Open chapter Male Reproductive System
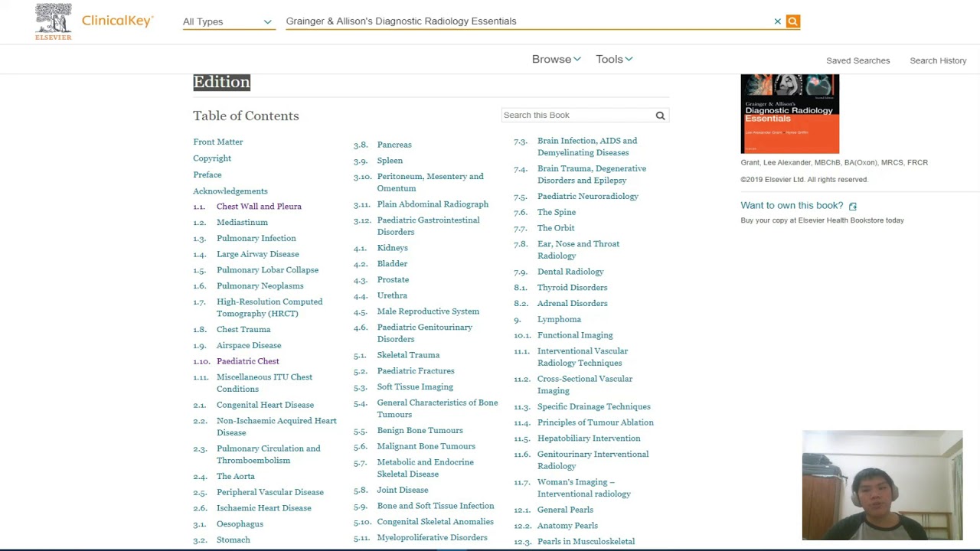This screenshot has height=551, width=980. pyautogui.click(x=428, y=311)
